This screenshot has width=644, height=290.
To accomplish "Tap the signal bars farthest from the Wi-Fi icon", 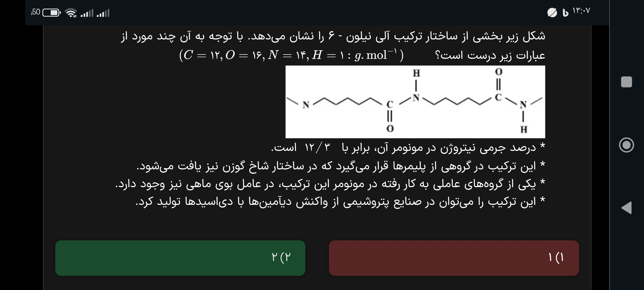I will 103,13.
